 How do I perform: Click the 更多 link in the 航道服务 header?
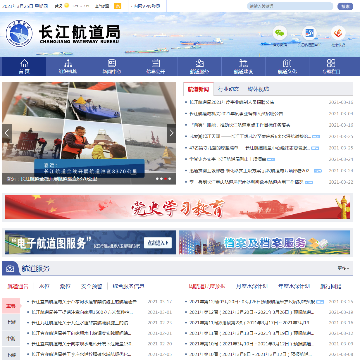point(343,268)
